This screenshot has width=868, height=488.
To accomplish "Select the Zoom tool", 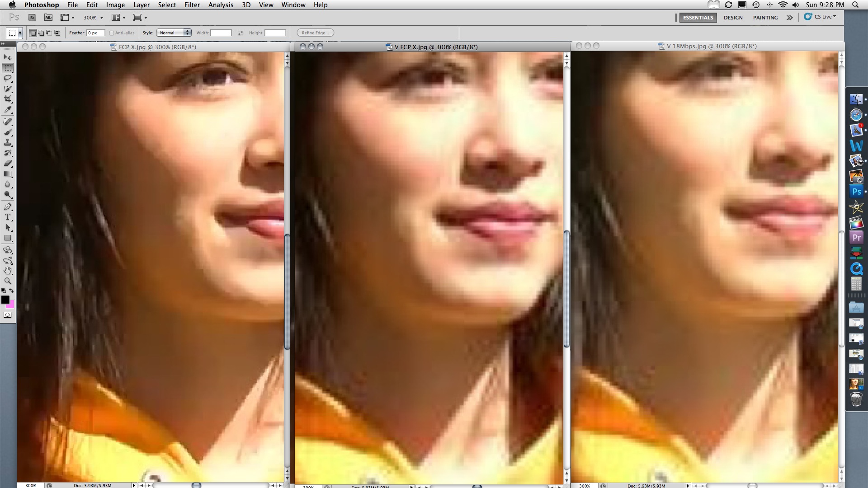I will 8,282.
